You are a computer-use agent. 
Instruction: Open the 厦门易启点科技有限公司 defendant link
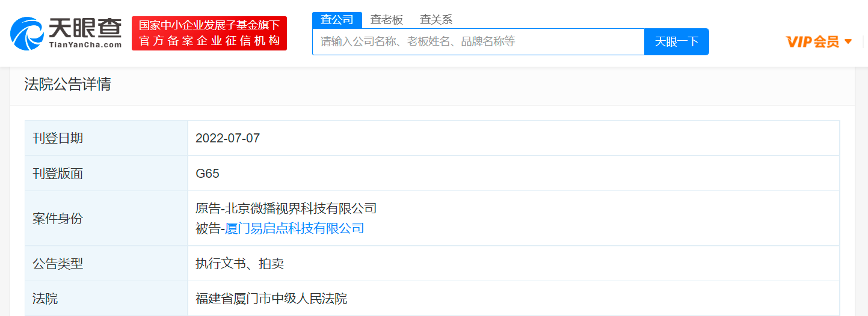click(x=295, y=228)
